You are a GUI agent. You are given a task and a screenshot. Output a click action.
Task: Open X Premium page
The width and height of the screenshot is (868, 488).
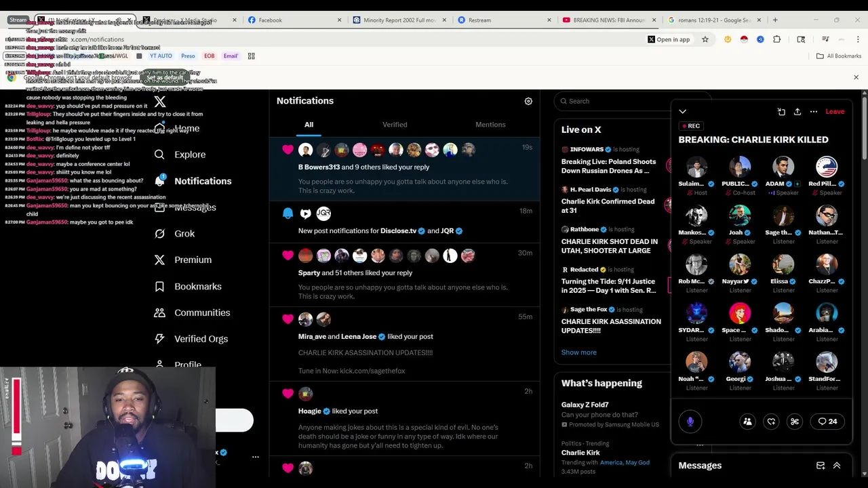(182, 260)
